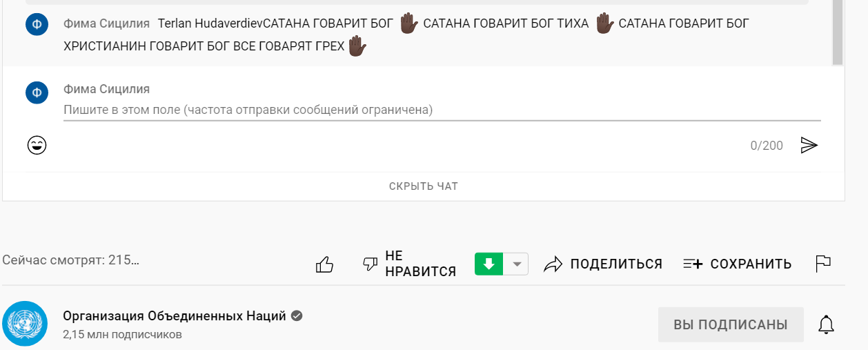Click the ВЫ ПОДПИСАНЫ subscription button

click(x=731, y=324)
